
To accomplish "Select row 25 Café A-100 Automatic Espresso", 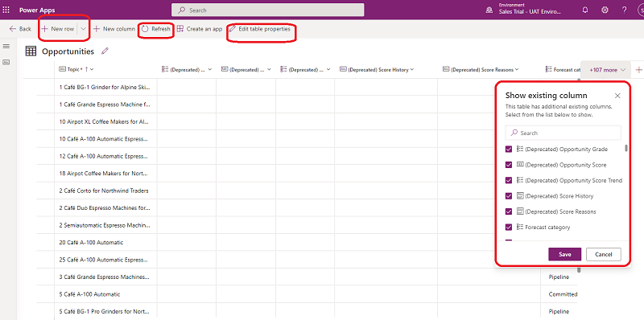I will 105,260.
